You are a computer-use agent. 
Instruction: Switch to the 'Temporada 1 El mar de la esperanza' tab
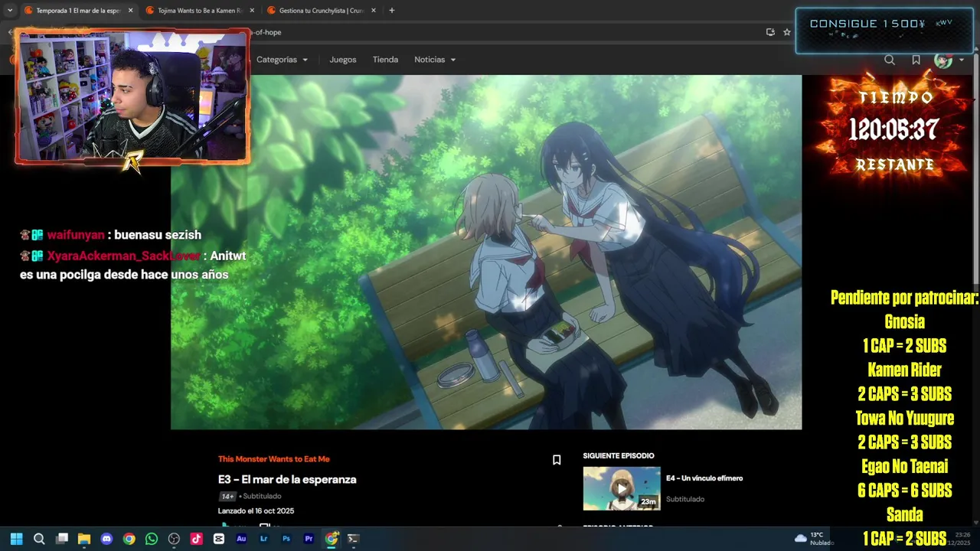pos(77,11)
